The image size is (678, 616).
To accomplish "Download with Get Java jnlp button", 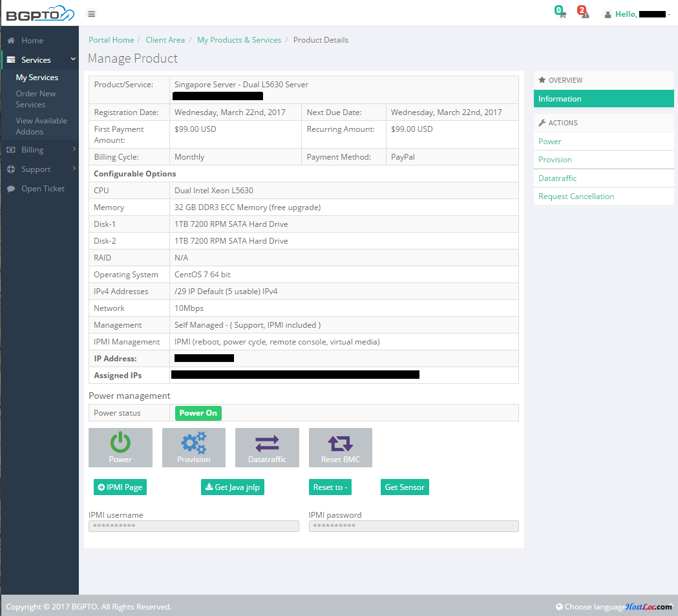I will point(233,487).
